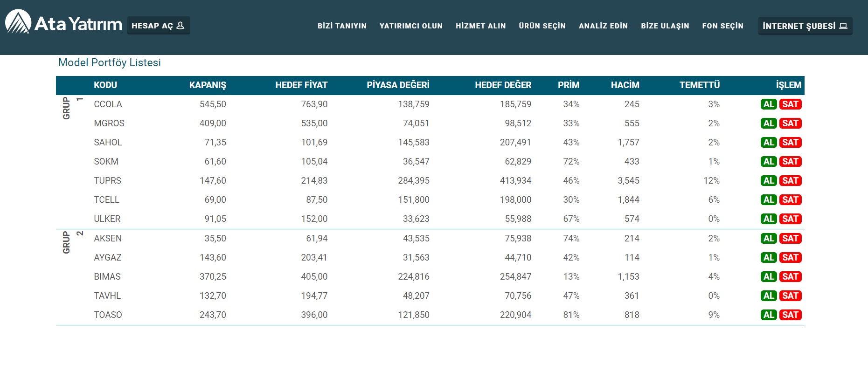Click the PRİM column header
This screenshot has width=868, height=371.
569,85
